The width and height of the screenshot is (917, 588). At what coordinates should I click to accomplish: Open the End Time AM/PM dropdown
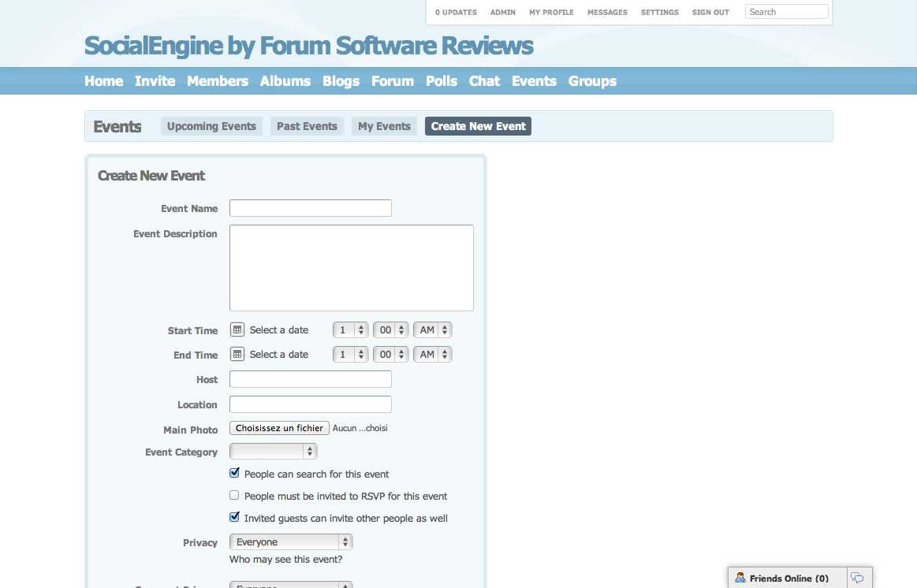433,355
